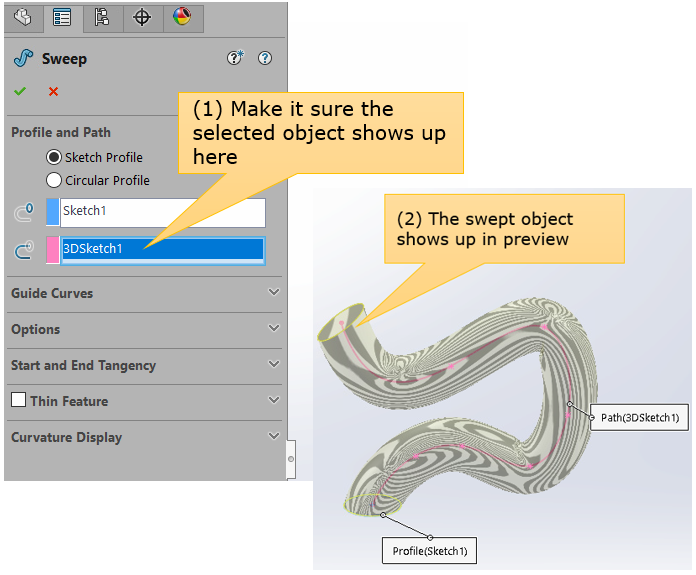Image resolution: width=696 pixels, height=575 pixels.
Task: Expand the Start and End Tangency section
Action: click(x=274, y=364)
